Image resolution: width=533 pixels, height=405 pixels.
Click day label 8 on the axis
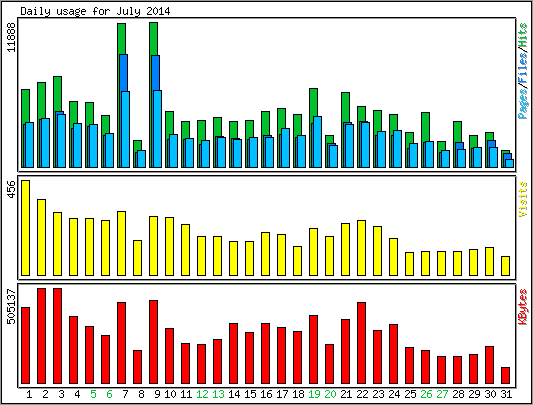[141, 394]
